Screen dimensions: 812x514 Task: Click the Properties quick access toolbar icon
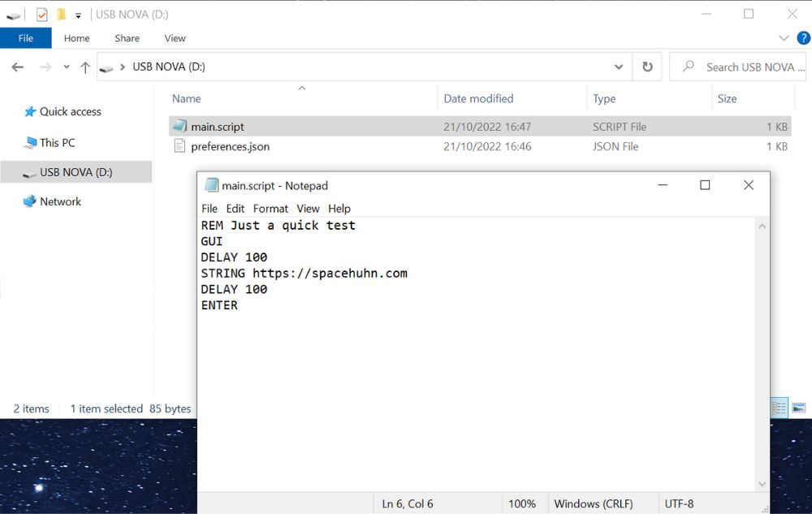coord(42,15)
